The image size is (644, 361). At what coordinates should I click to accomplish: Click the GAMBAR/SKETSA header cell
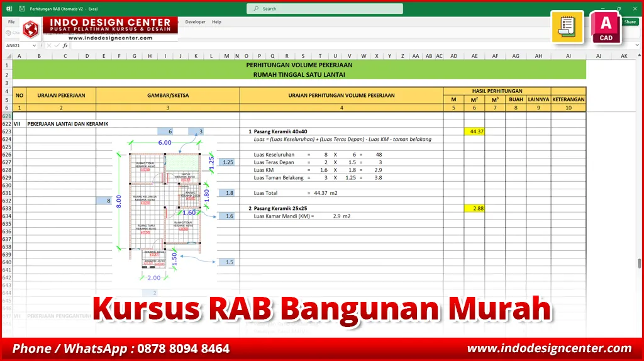pos(168,95)
